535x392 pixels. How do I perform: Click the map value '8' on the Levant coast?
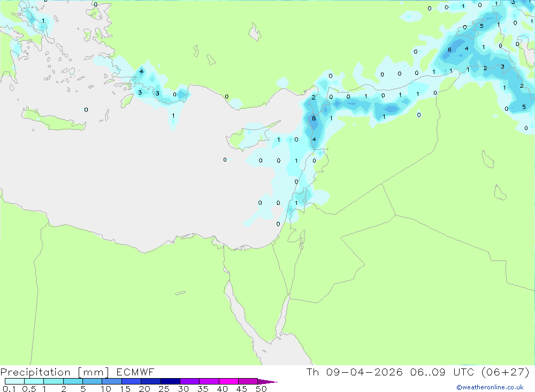pyautogui.click(x=314, y=118)
